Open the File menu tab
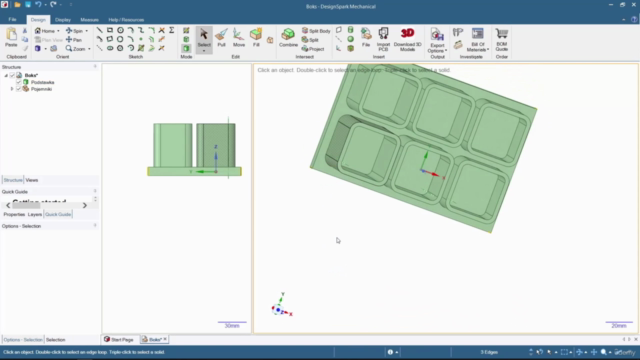The width and height of the screenshot is (640, 360). (12, 20)
